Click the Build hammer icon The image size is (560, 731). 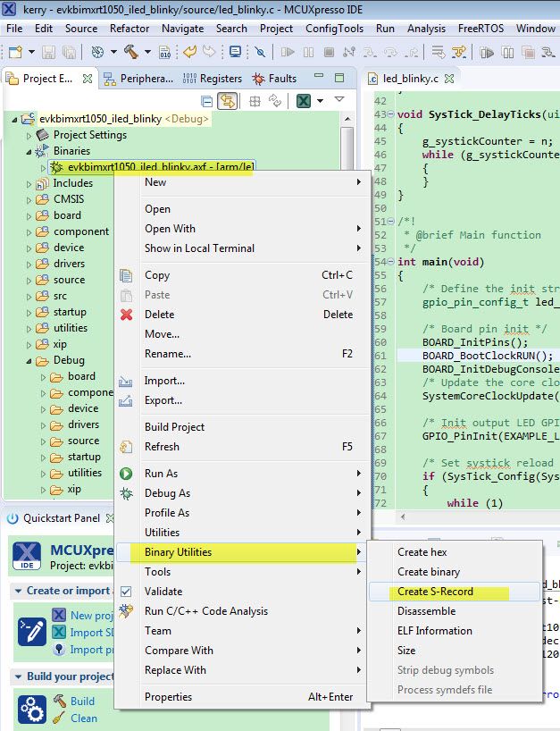click(131, 52)
